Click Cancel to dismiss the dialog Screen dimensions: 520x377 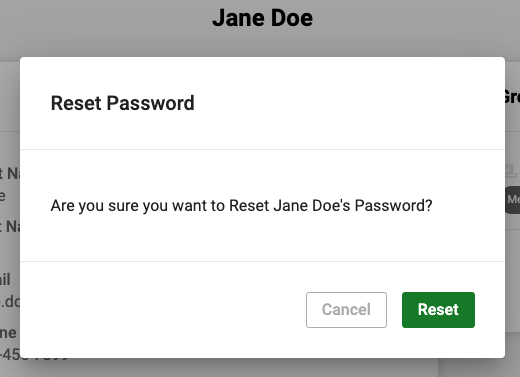pyautogui.click(x=346, y=310)
